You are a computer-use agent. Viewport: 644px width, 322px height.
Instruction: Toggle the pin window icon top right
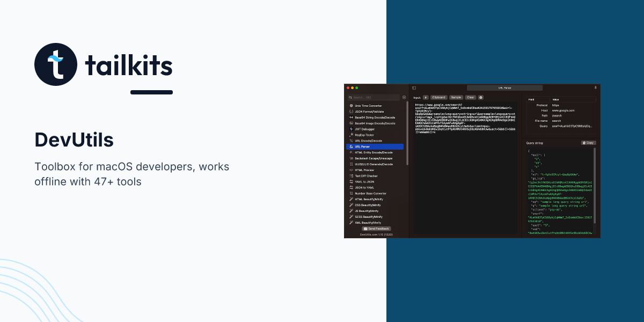(x=595, y=87)
